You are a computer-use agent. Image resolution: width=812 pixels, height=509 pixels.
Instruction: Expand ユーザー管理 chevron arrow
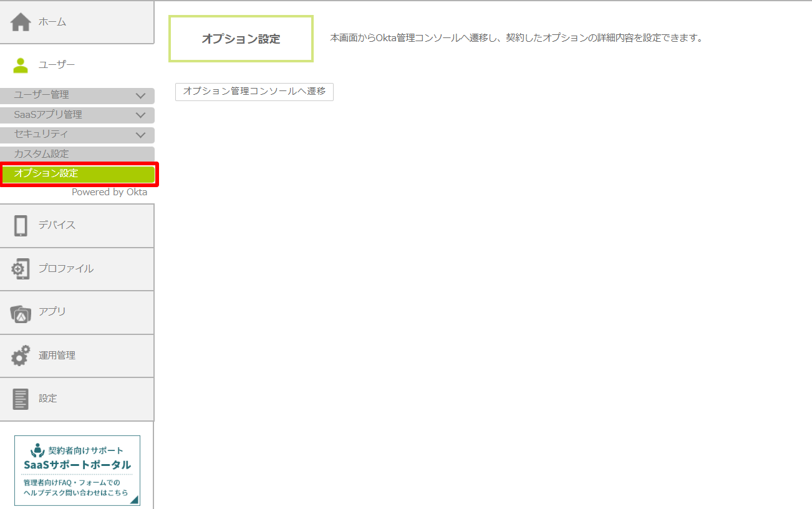pyautogui.click(x=140, y=96)
